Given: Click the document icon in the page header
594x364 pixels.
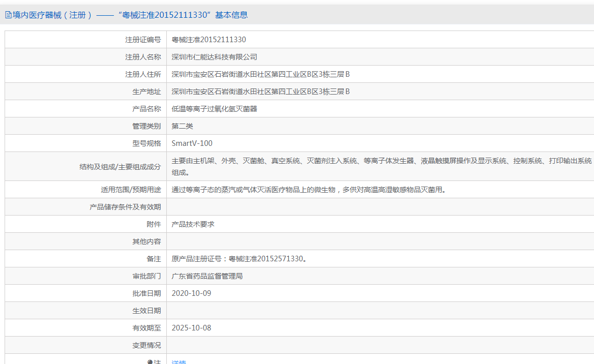Looking at the screenshot, I should [8, 15].
